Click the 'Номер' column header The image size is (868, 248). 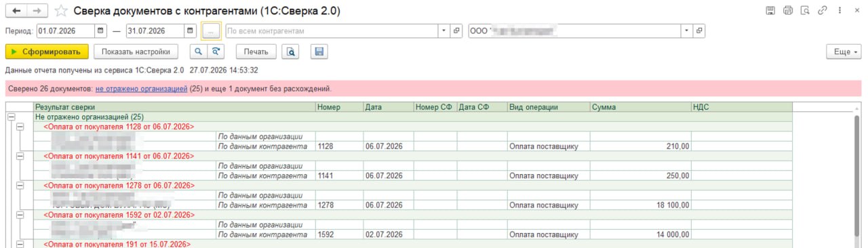(339, 107)
